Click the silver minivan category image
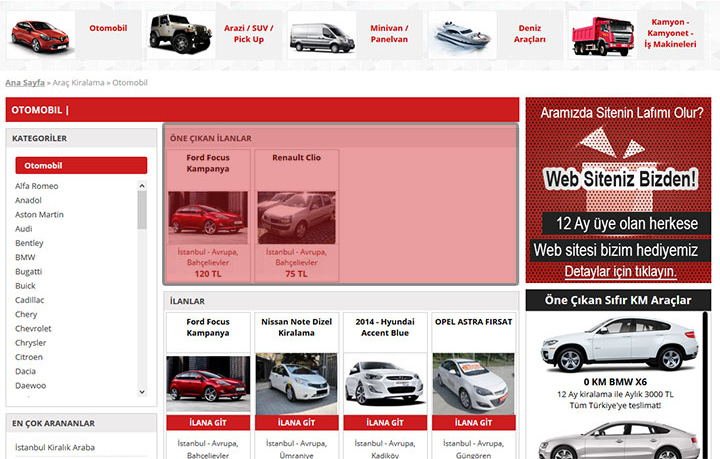The image size is (720, 459). point(322,37)
